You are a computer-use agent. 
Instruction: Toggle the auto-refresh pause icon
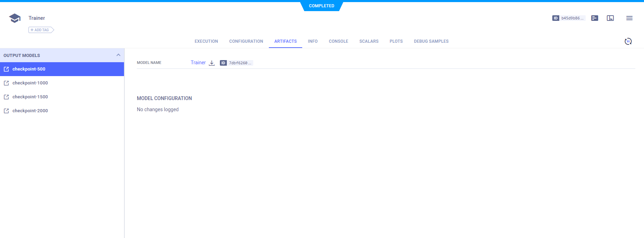click(628, 41)
